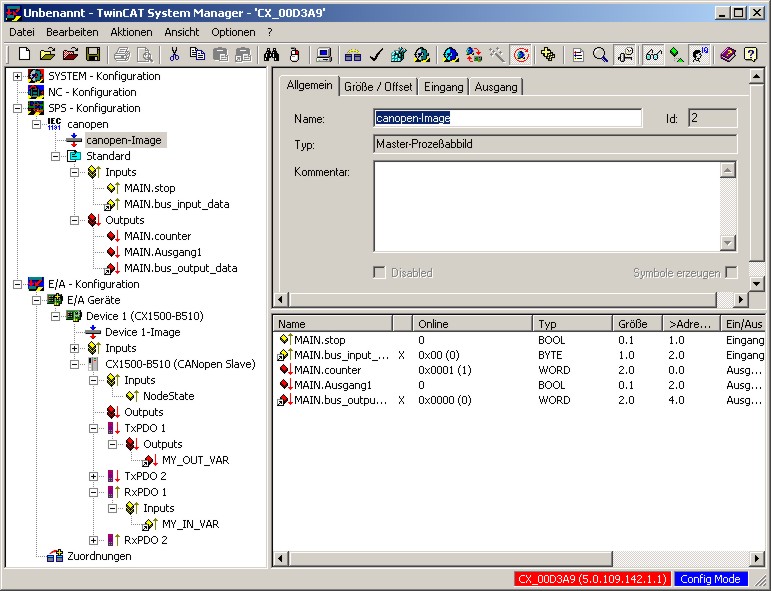Screen dimensions: 771x591
Task: Click the Print preview toolbar icon
Action: click(x=145, y=54)
